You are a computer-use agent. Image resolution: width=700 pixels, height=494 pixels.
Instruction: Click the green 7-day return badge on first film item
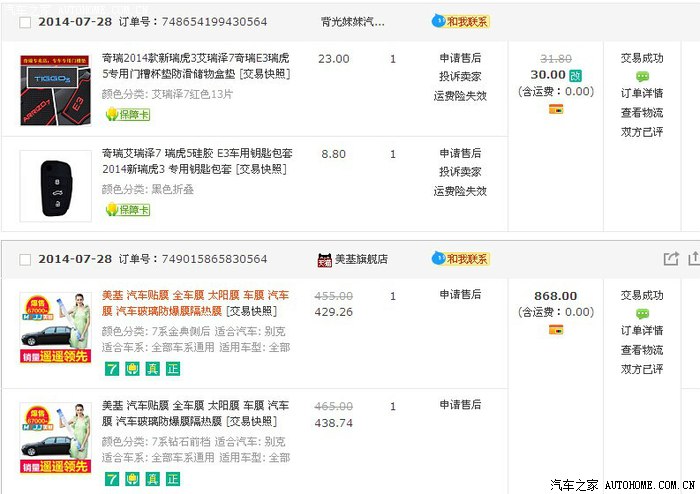[x=112, y=368]
